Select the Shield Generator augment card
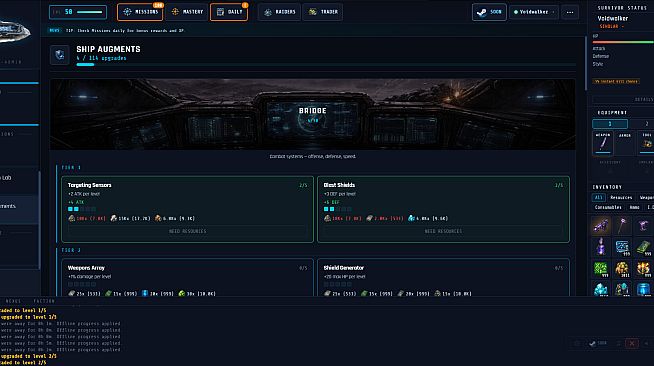654x366 pixels. point(443,278)
